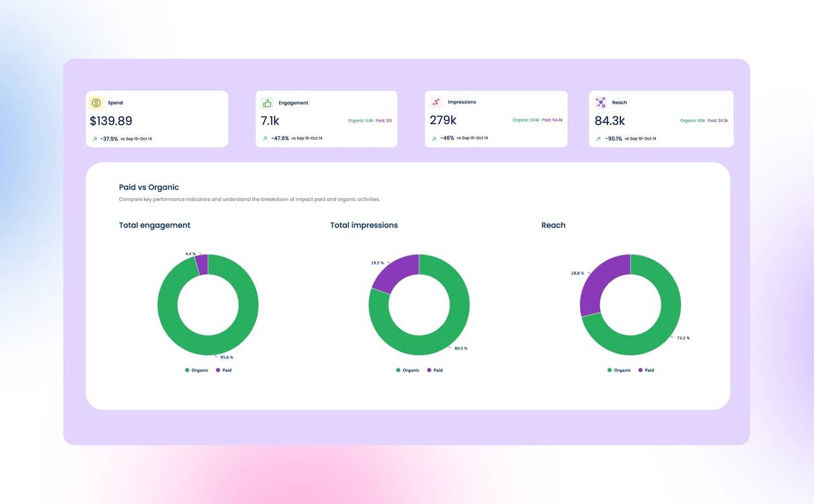Click the trend arrow in Impressions card
Screen dimensions: 814x504
[x=433, y=138]
